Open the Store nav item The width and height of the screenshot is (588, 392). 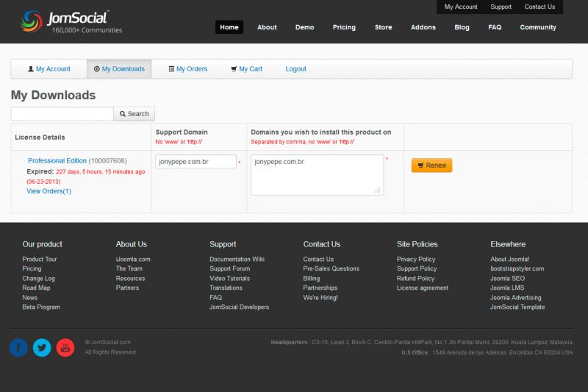point(383,27)
